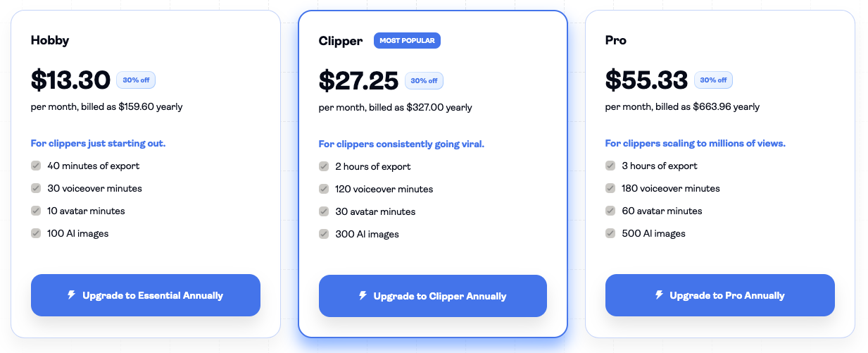The image size is (868, 353).
Task: Click the checkmark beside 30 voiceover minutes
Action: pyautogui.click(x=36, y=189)
